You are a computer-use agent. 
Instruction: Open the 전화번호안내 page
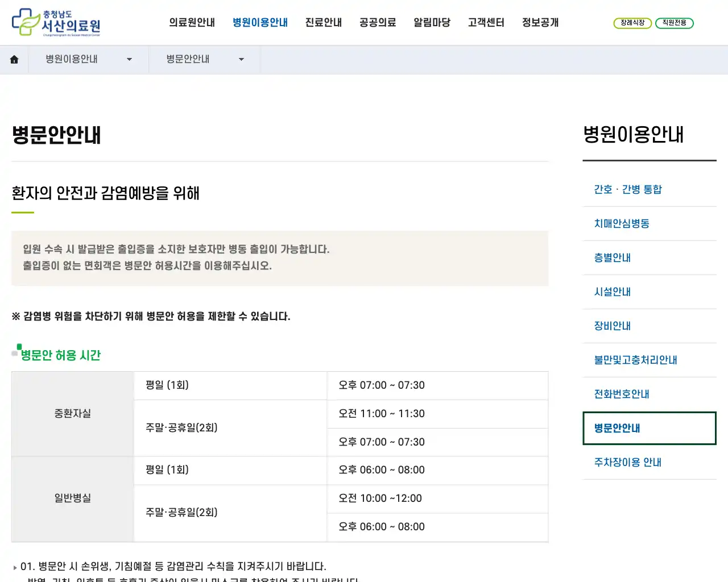pyautogui.click(x=621, y=394)
